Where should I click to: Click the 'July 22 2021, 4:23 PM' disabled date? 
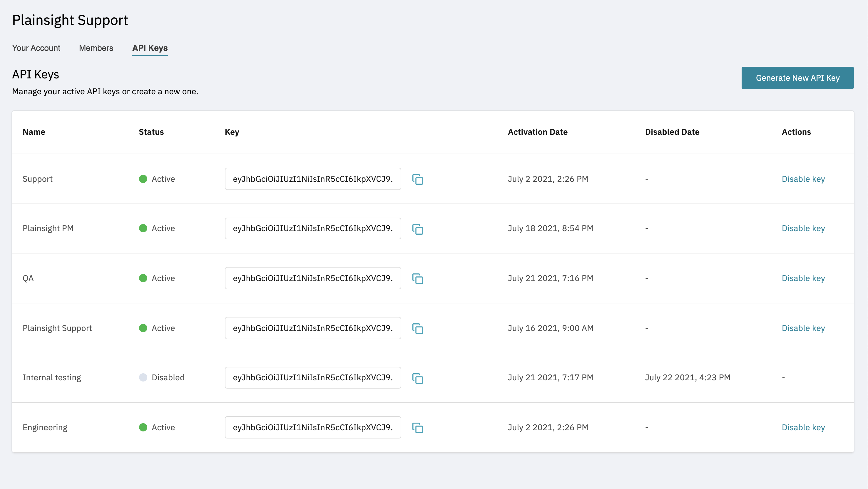click(x=688, y=377)
